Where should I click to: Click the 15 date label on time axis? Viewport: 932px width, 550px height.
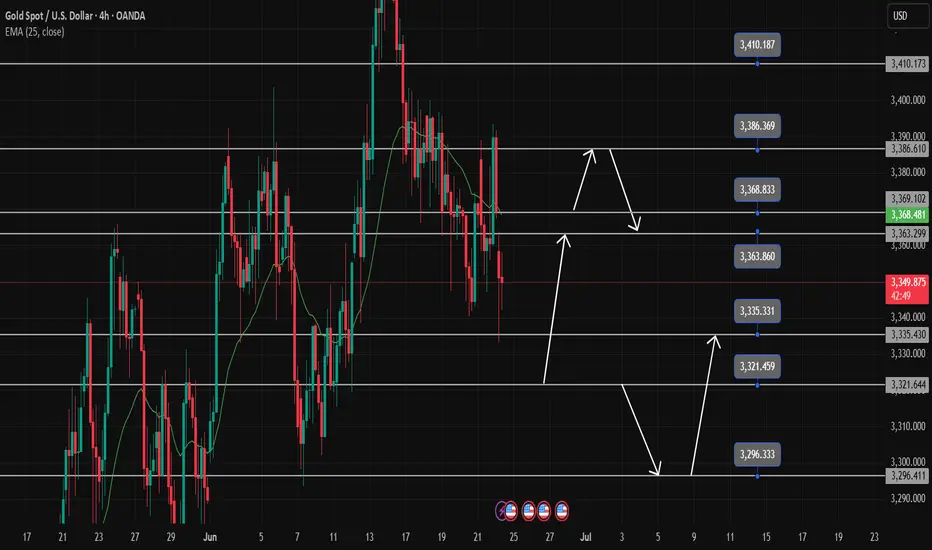point(766,537)
